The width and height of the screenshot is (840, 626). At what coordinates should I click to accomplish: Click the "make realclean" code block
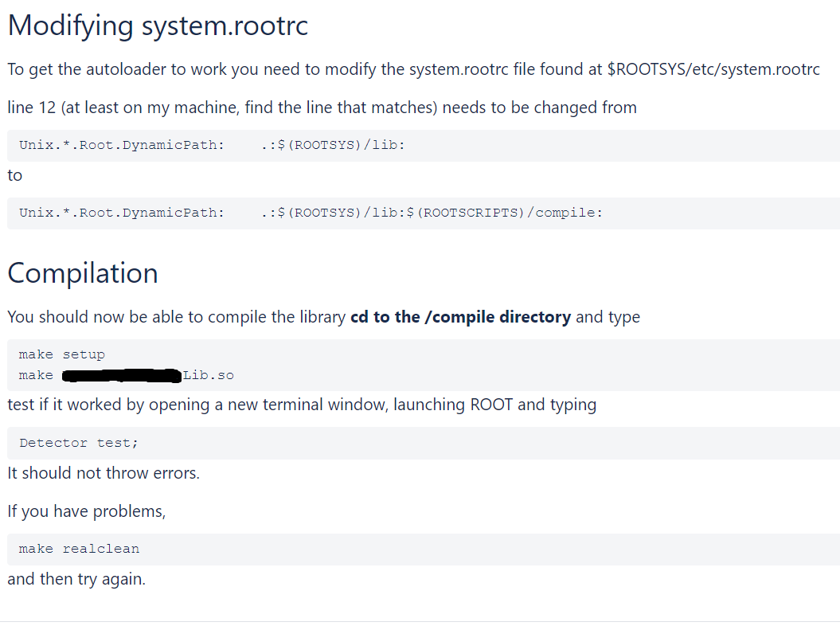[79, 549]
